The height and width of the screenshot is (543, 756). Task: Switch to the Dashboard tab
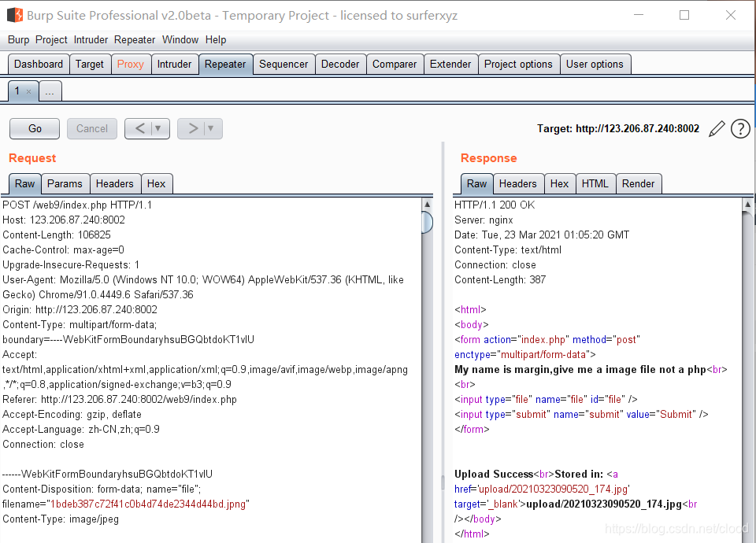point(39,64)
